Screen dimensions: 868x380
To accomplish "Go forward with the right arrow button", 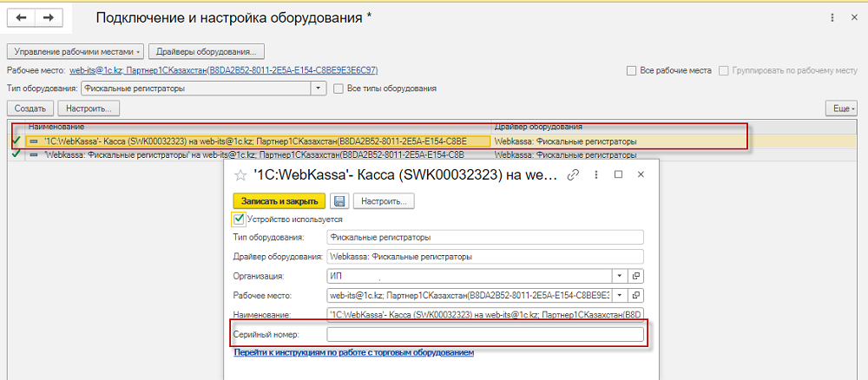I will tap(49, 17).
